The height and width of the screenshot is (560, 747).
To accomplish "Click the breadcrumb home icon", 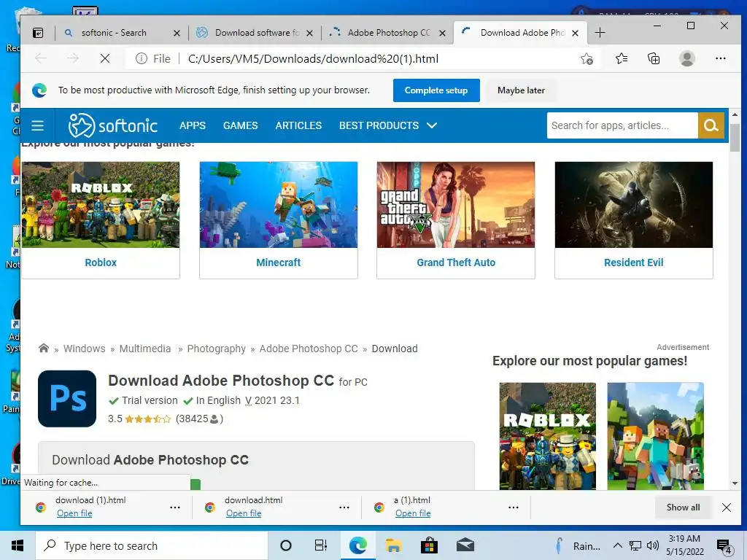I will click(44, 348).
